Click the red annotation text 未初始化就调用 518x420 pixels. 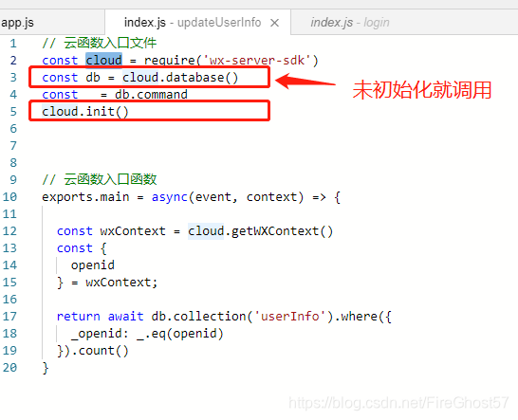click(422, 90)
